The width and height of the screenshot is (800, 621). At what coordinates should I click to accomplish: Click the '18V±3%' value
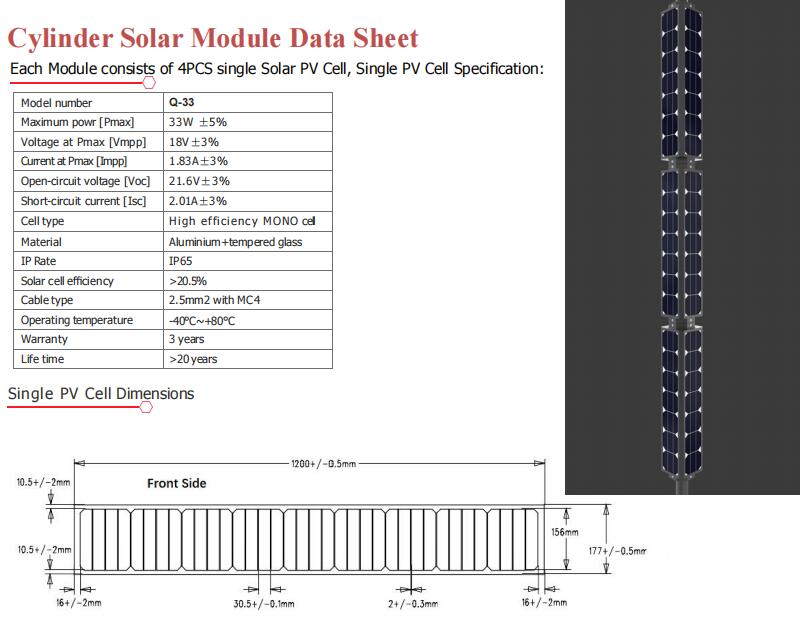[x=194, y=142]
